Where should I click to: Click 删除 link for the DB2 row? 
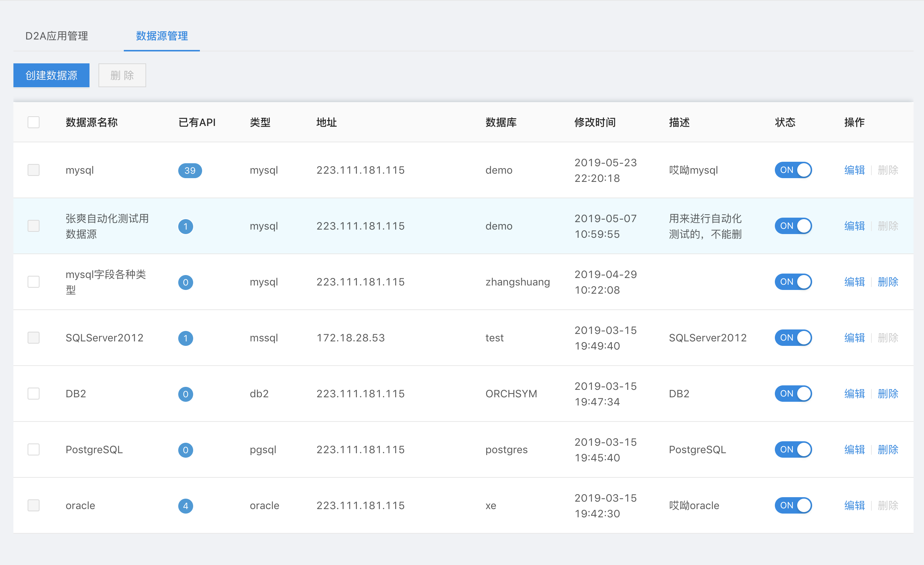pos(887,394)
